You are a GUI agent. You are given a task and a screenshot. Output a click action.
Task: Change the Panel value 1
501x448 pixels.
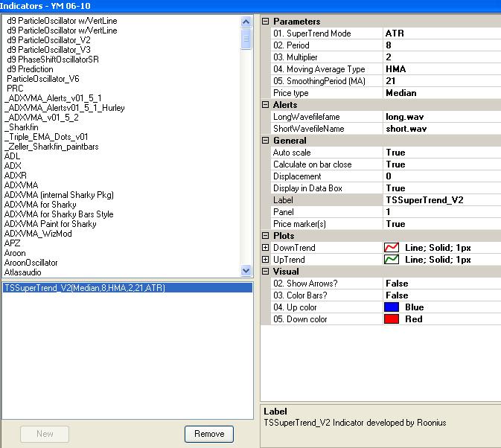[442, 212]
